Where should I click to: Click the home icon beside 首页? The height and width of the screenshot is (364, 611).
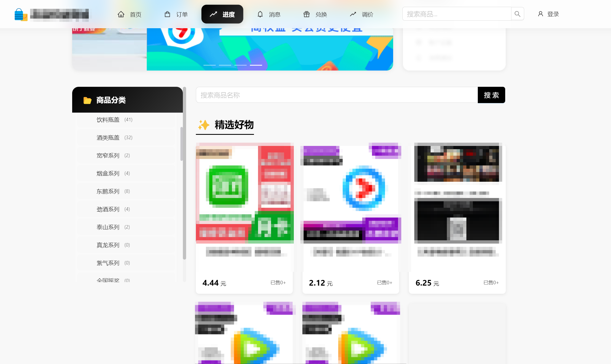tap(121, 14)
